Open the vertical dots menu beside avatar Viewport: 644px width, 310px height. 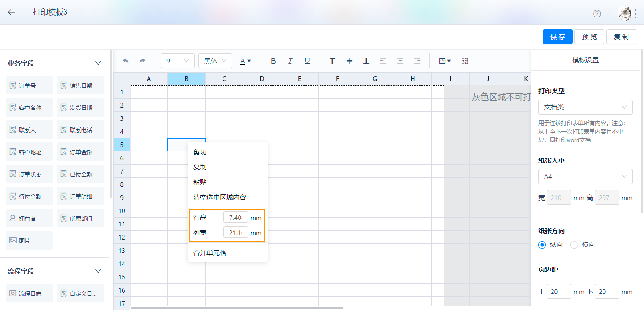click(636, 13)
